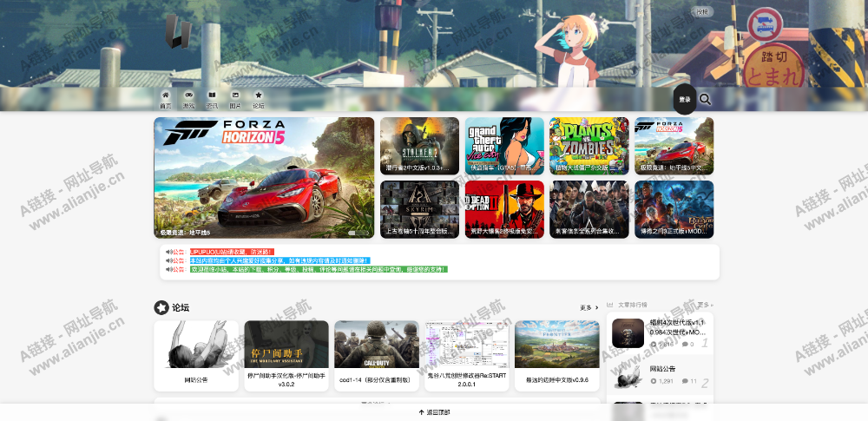This screenshot has height=421, width=868.
Task: Open the 最远的边陲中文版 v0.9.6 post
Action: click(557, 356)
